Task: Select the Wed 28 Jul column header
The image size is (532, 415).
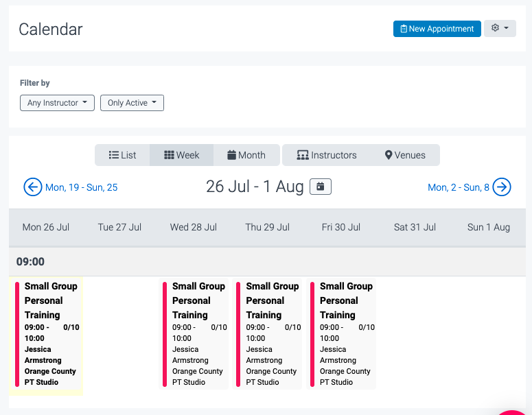Action: pos(194,227)
